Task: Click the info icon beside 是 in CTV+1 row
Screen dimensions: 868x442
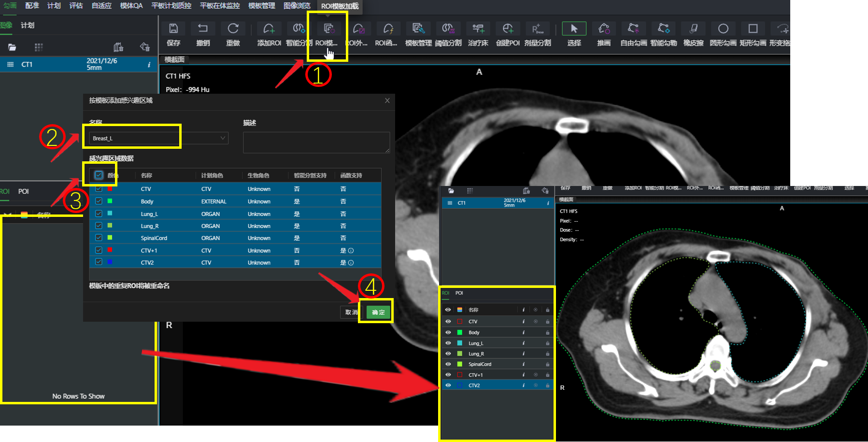Action: point(351,250)
